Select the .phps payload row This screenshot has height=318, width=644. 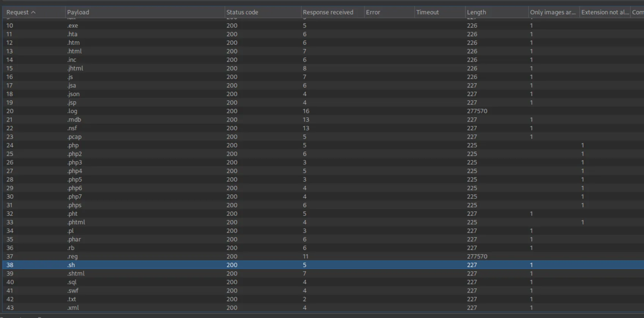tap(323, 205)
